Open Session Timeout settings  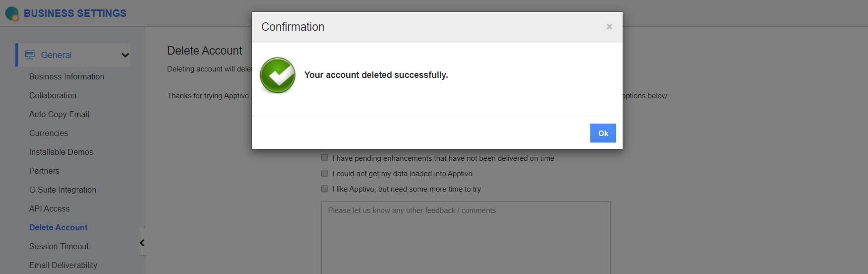pos(59,246)
